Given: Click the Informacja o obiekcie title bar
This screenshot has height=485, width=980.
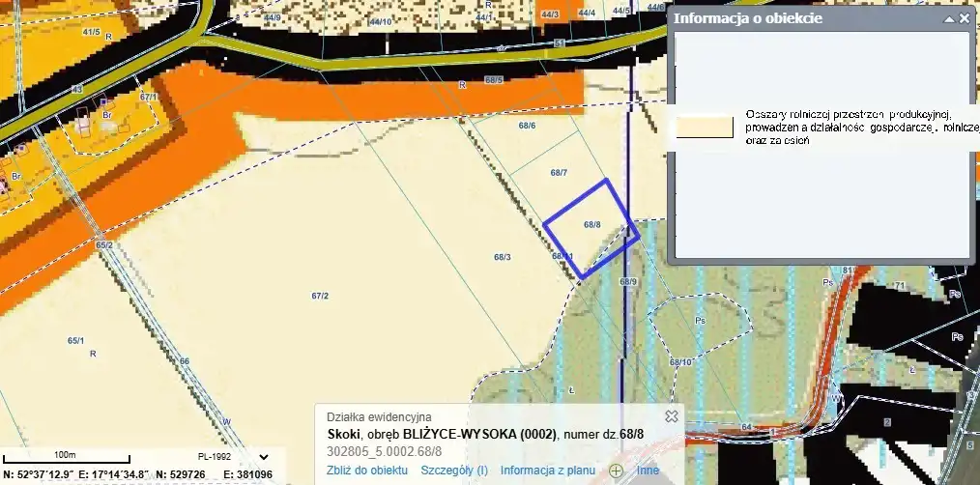Looking at the screenshot, I should coord(793,18).
